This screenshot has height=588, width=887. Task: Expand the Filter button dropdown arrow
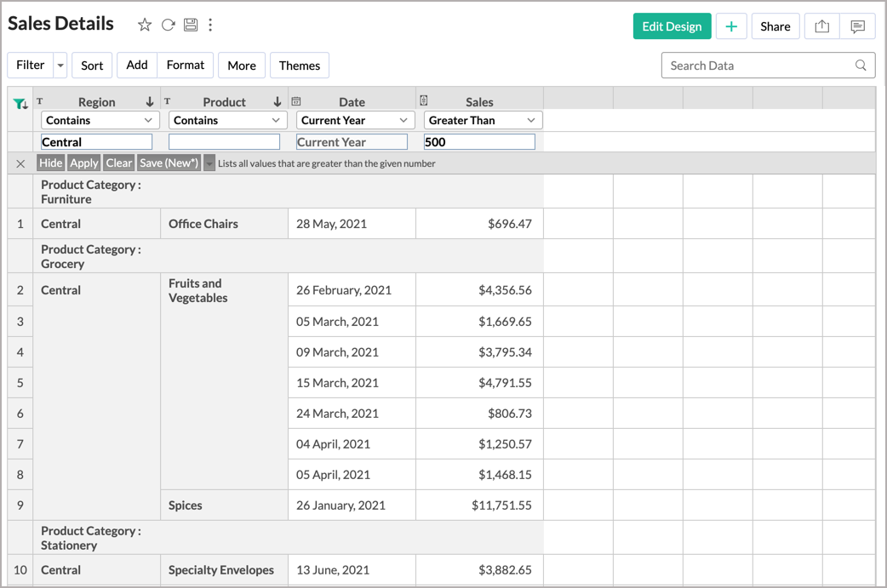pyautogui.click(x=60, y=65)
